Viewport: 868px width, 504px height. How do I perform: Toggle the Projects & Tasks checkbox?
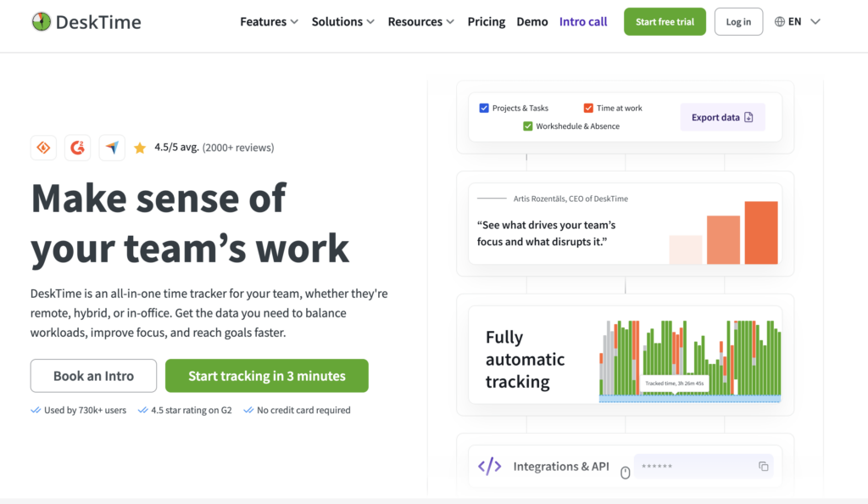pos(484,108)
